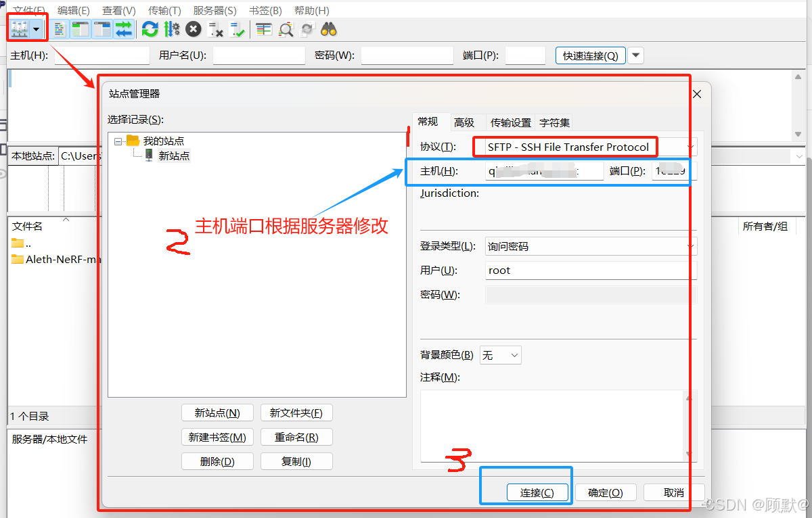Open the 登录类型(L) dropdown
812x518 pixels.
pyautogui.click(x=591, y=246)
